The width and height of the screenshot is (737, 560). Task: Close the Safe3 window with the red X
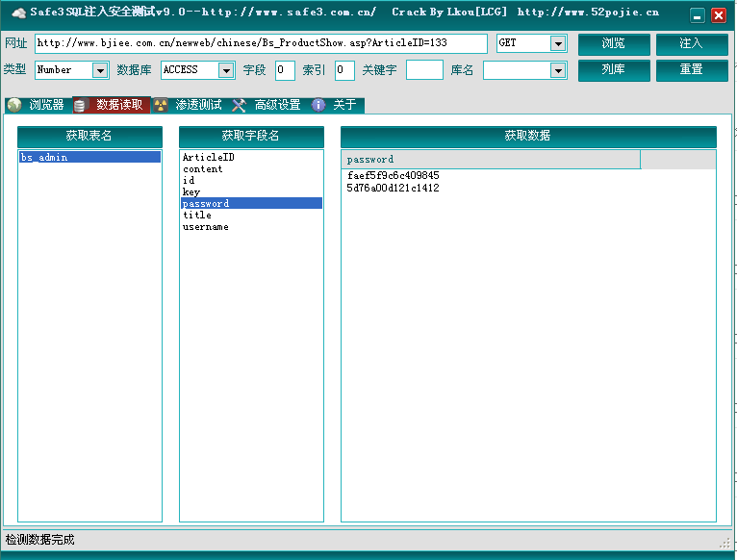pyautogui.click(x=718, y=16)
